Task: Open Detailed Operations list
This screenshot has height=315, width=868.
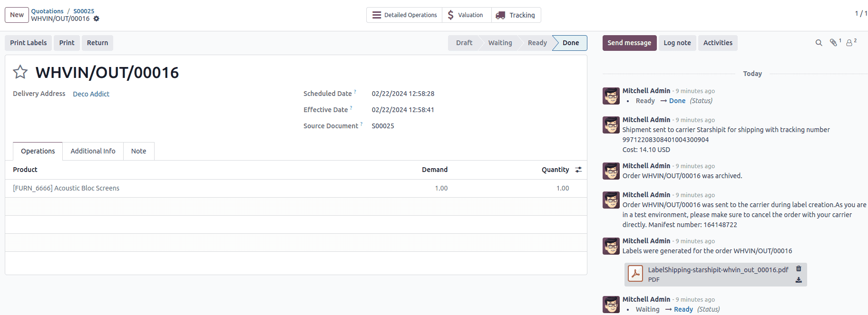Action: tap(404, 15)
